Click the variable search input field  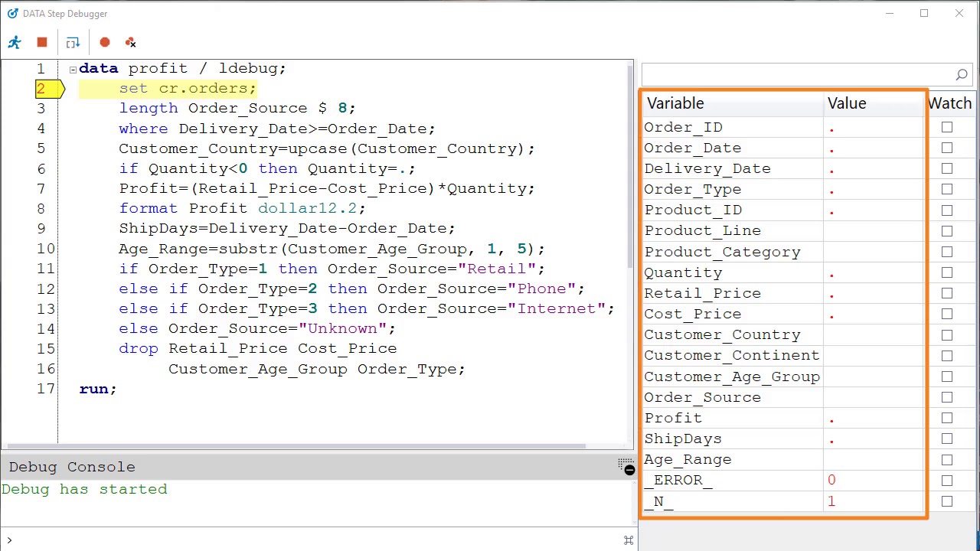(x=796, y=74)
